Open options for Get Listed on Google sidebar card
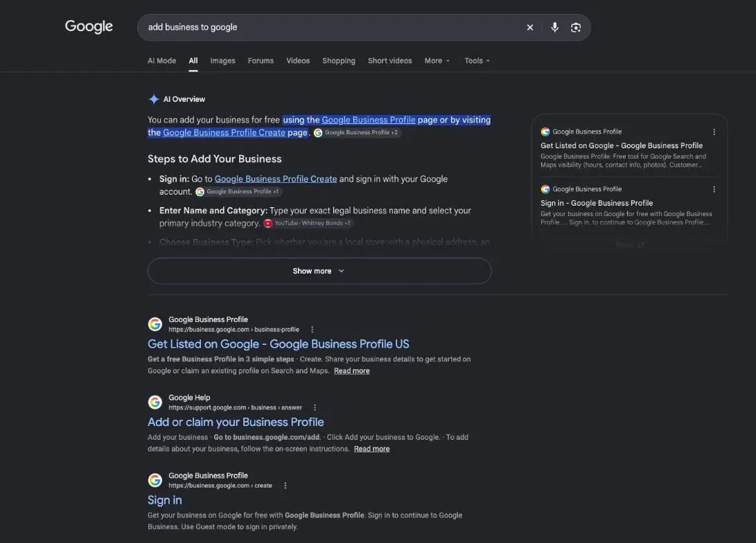 [x=714, y=132]
